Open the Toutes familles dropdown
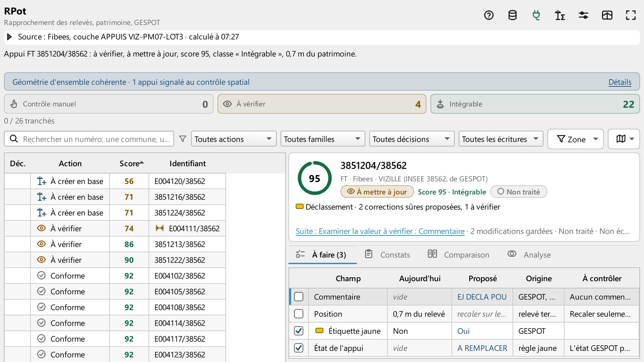Screen dimensions: 644x362 tap(323, 139)
